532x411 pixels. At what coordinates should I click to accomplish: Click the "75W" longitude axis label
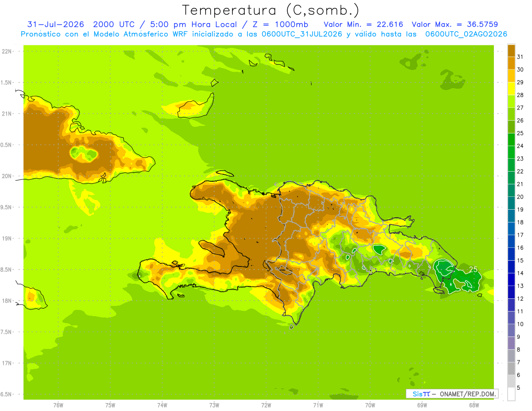pos(110,405)
